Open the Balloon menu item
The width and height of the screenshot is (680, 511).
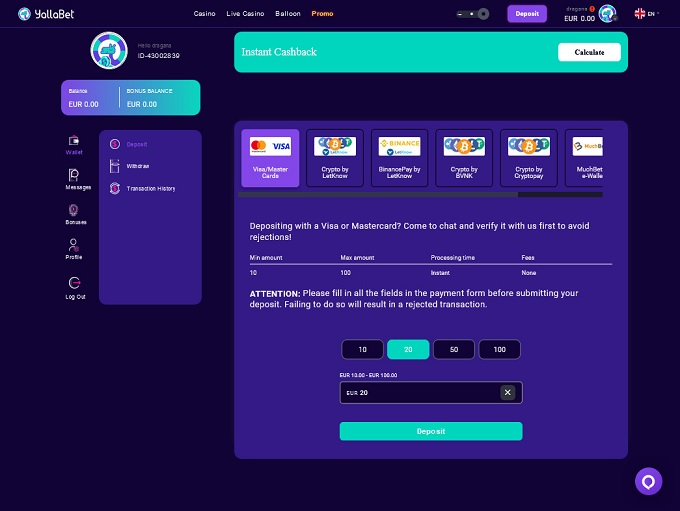[x=288, y=14]
